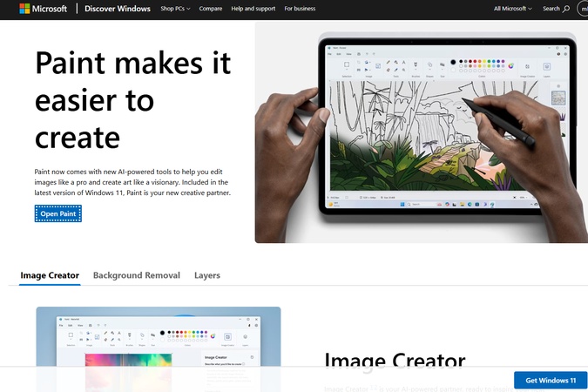The width and height of the screenshot is (588, 392).
Task: Switch to the Layers tab
Action: coord(207,275)
